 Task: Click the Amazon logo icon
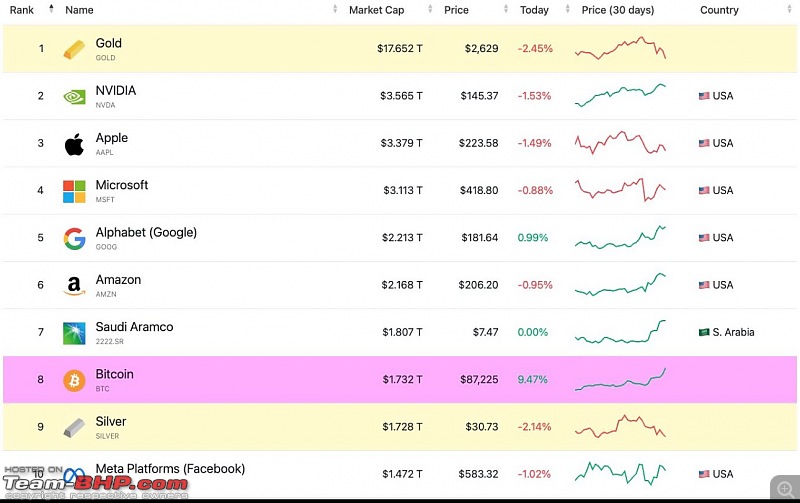[74, 286]
